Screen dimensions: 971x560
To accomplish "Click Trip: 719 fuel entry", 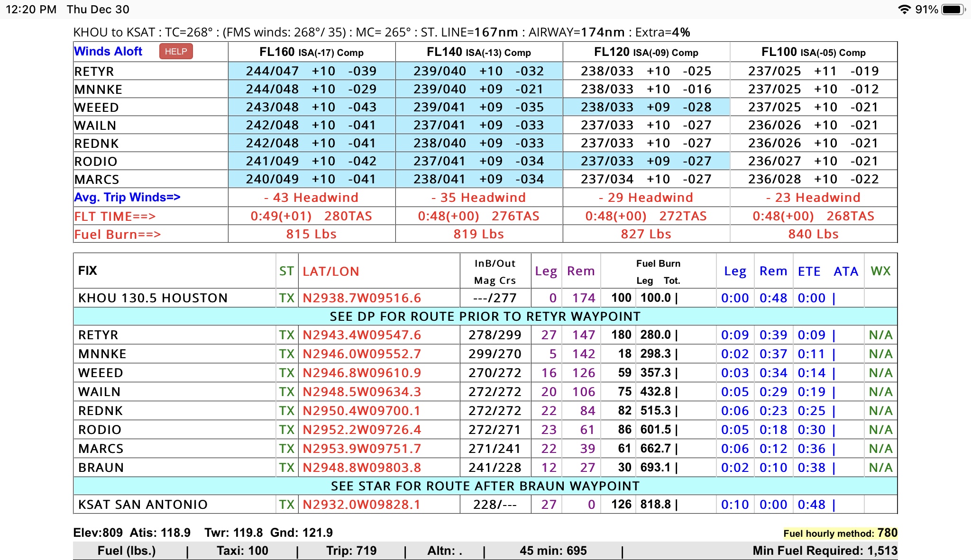I will click(x=351, y=551).
